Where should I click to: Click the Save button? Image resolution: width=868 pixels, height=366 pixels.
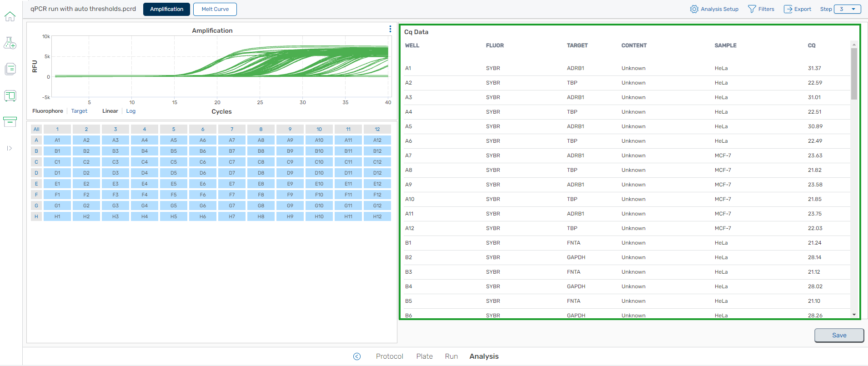(x=839, y=336)
